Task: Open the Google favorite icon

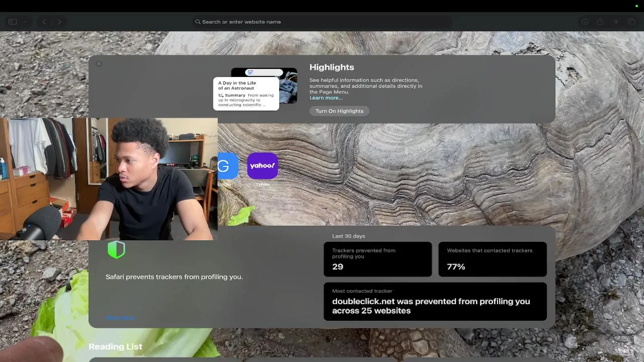Action: [x=228, y=166]
